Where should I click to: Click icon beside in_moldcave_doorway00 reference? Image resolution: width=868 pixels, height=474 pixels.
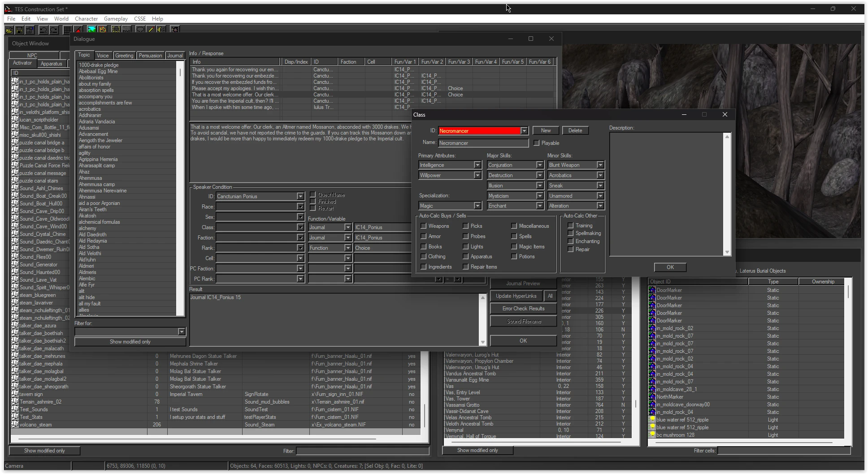point(652,404)
